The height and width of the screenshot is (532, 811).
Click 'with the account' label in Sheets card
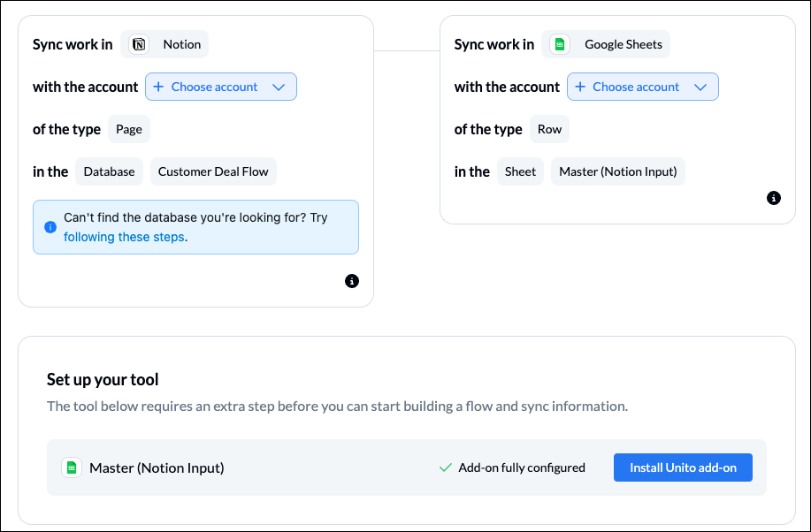[x=507, y=87]
